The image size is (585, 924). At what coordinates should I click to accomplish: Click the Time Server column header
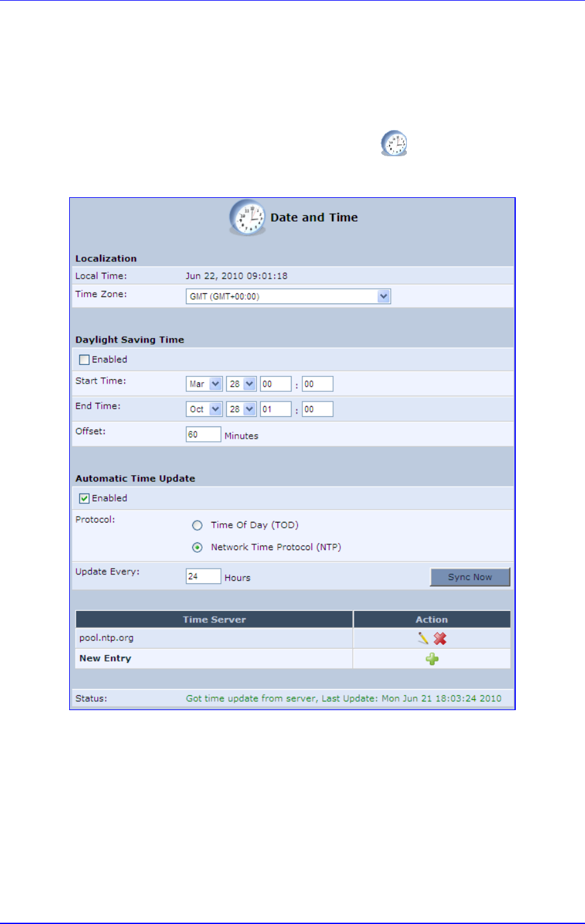(214, 619)
